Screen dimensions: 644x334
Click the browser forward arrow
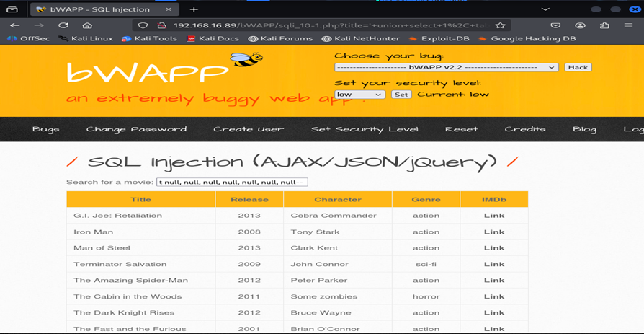(x=39, y=25)
